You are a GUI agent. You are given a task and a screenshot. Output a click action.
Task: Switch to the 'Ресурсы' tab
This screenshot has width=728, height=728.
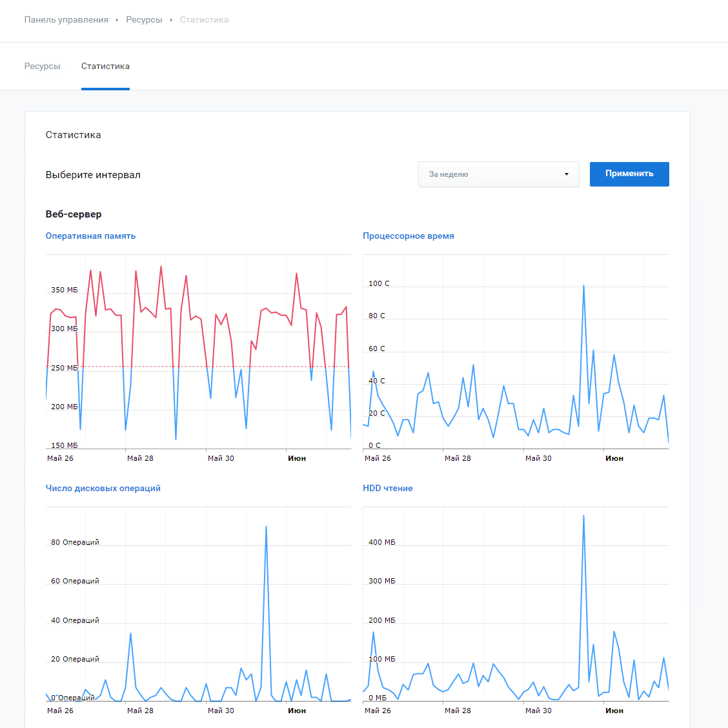[x=42, y=66]
